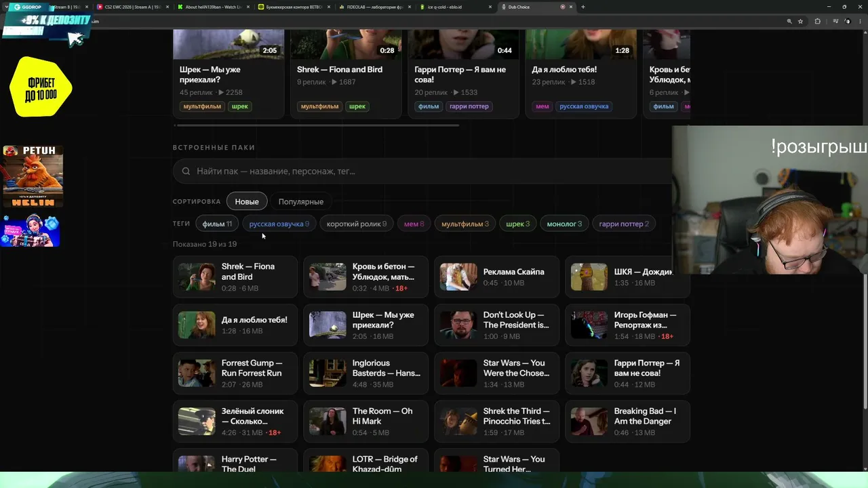Screen dimensions: 868x488
Task: Click the thumbnail of the 1:28 · 16 MB pack
Action: pyautogui.click(x=197, y=325)
